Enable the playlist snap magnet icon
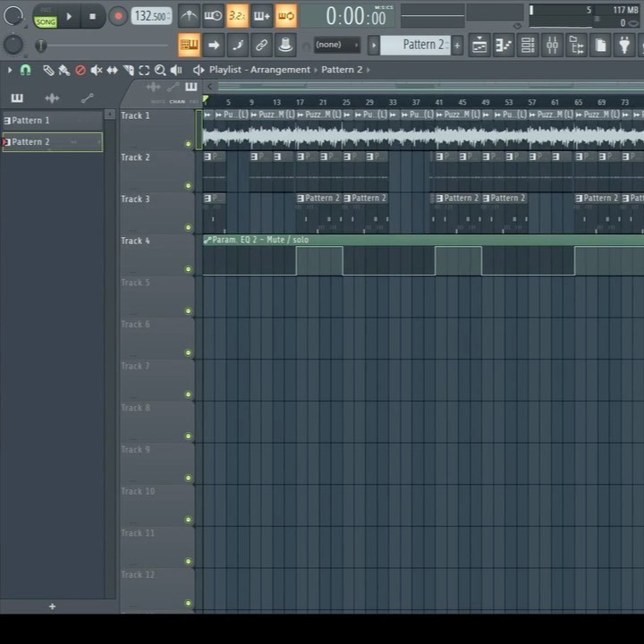The width and height of the screenshot is (644, 644). click(25, 70)
